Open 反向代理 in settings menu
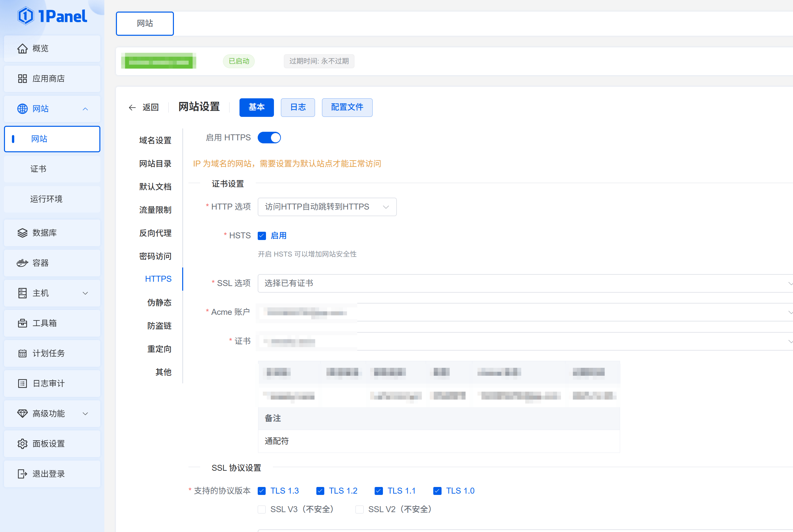 155,233
